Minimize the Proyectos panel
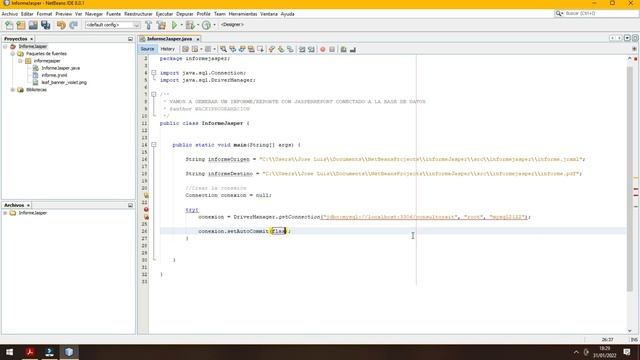Image resolution: width=640 pixels, height=360 pixels. pos(130,39)
